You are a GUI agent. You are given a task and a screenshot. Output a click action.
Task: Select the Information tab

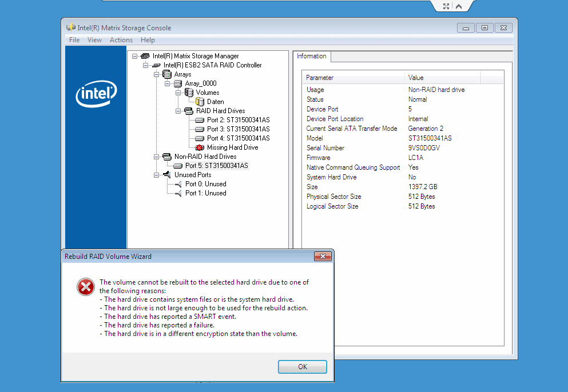(x=312, y=56)
